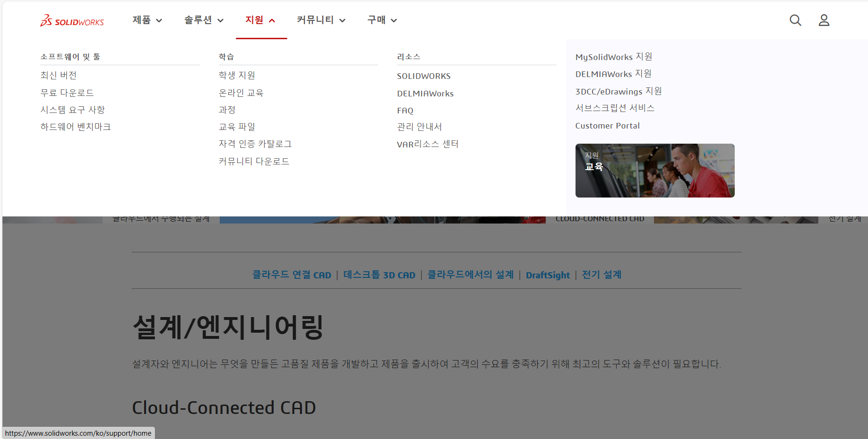Viewport: 868px width, 439px height.
Task: Open DELMIAWorks resources link
Action: tap(425, 94)
